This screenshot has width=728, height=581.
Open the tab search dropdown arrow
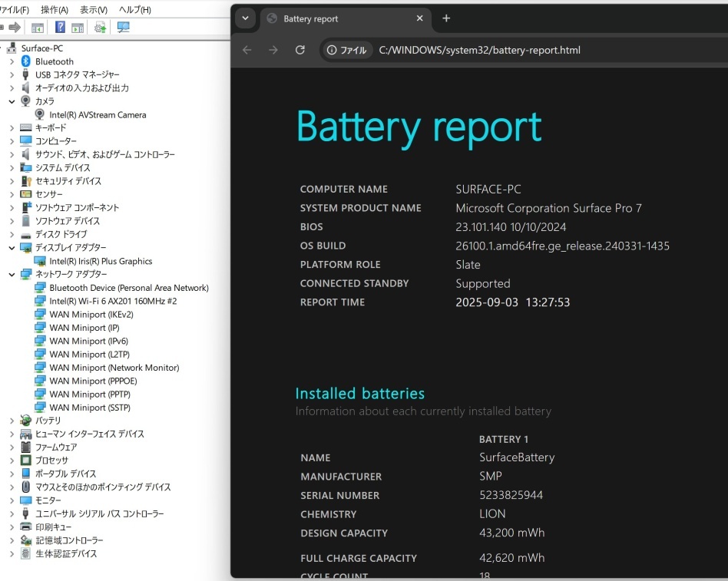(x=245, y=18)
